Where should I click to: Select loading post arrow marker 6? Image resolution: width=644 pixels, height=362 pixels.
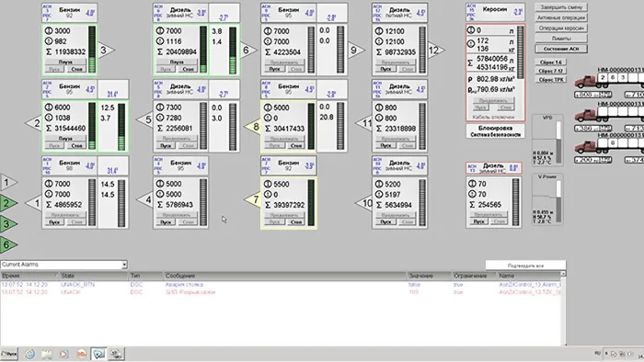[x=247, y=50]
